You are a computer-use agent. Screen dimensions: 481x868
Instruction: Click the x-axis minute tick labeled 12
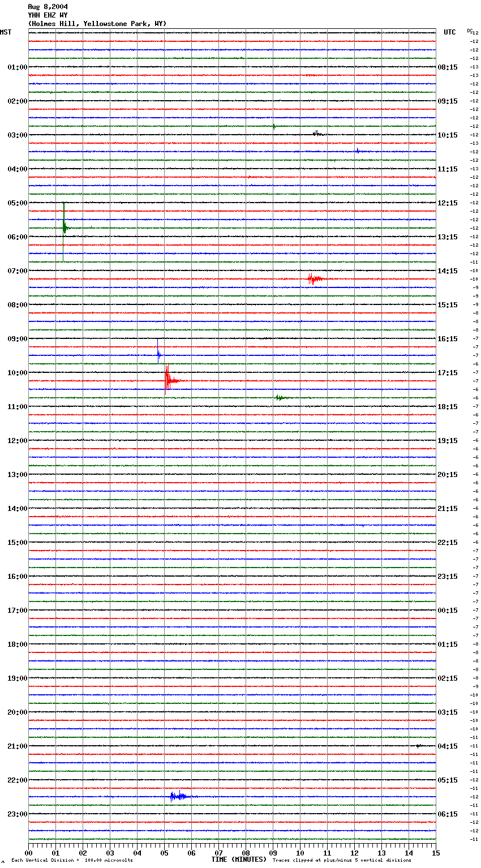coord(354,853)
